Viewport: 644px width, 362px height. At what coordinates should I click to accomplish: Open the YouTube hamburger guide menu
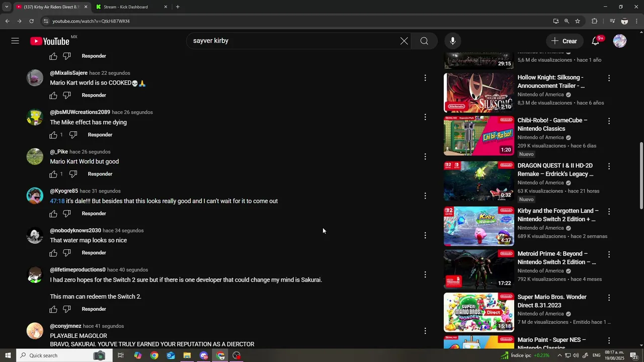(x=15, y=41)
